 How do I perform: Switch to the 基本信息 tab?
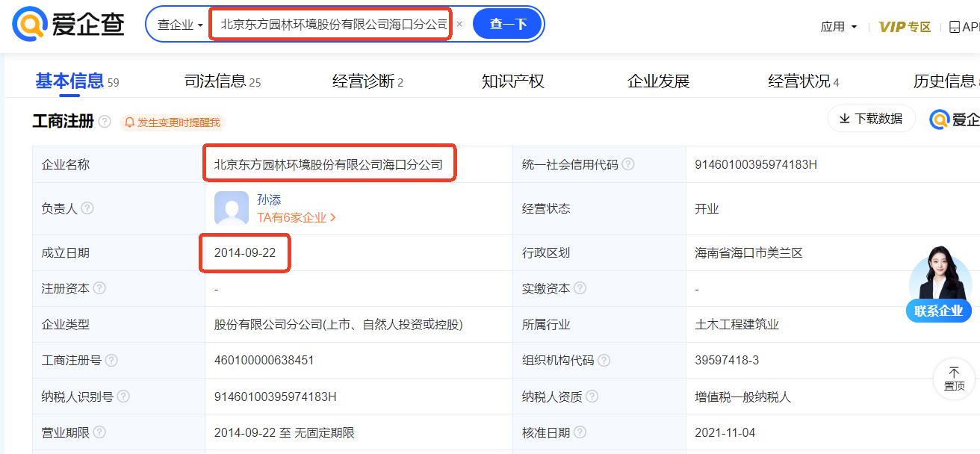pos(69,81)
